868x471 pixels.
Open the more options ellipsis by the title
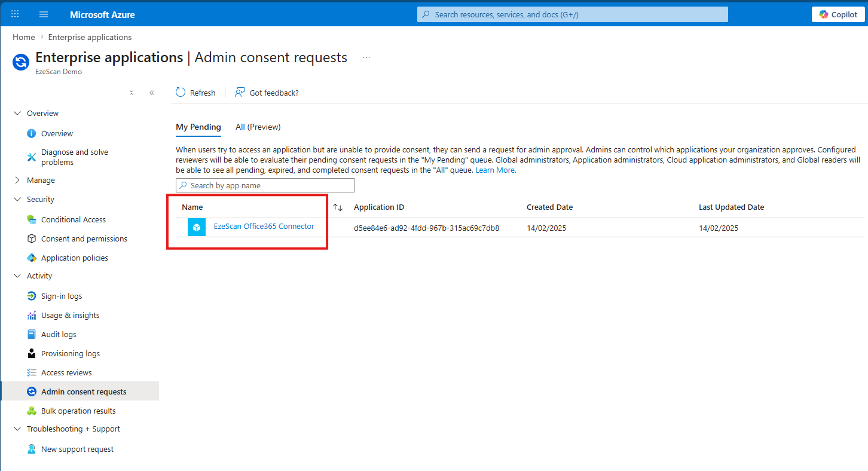pyautogui.click(x=366, y=58)
